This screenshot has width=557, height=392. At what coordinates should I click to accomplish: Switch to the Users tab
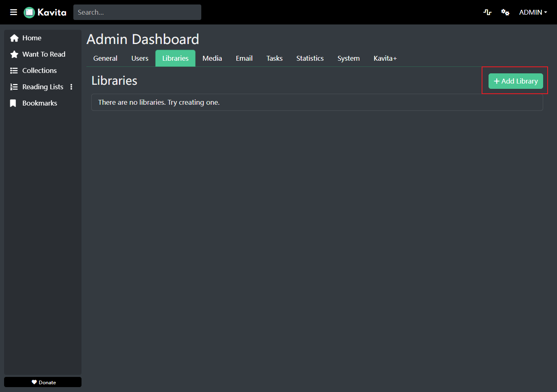[x=140, y=58]
